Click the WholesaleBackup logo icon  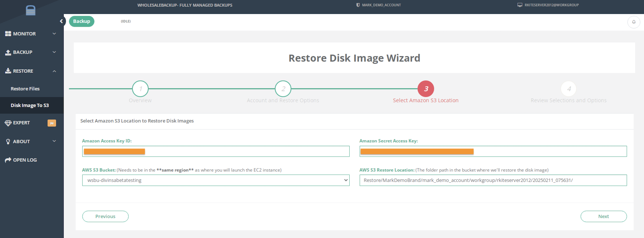tap(31, 10)
